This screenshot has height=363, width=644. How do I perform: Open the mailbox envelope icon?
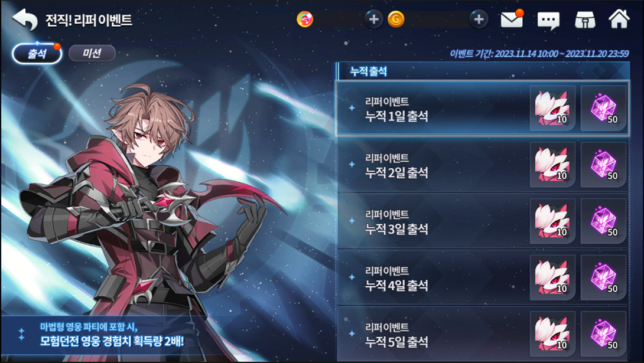tap(512, 19)
